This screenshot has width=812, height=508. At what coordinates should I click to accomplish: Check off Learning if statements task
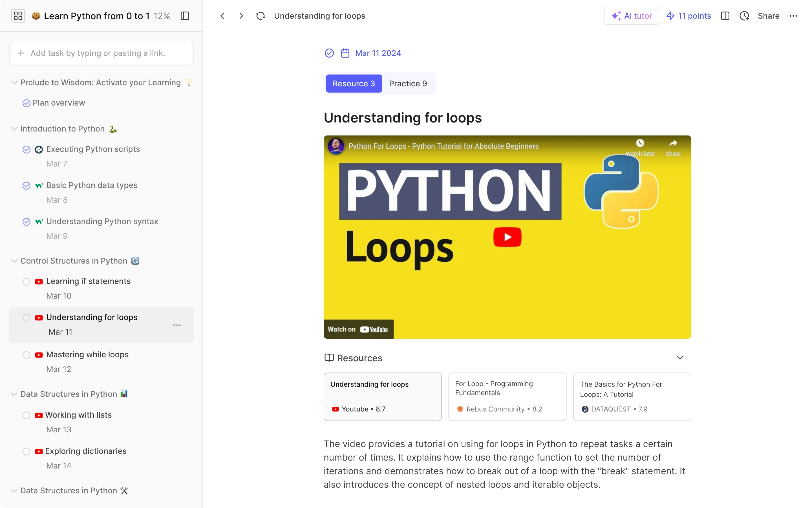(x=27, y=282)
